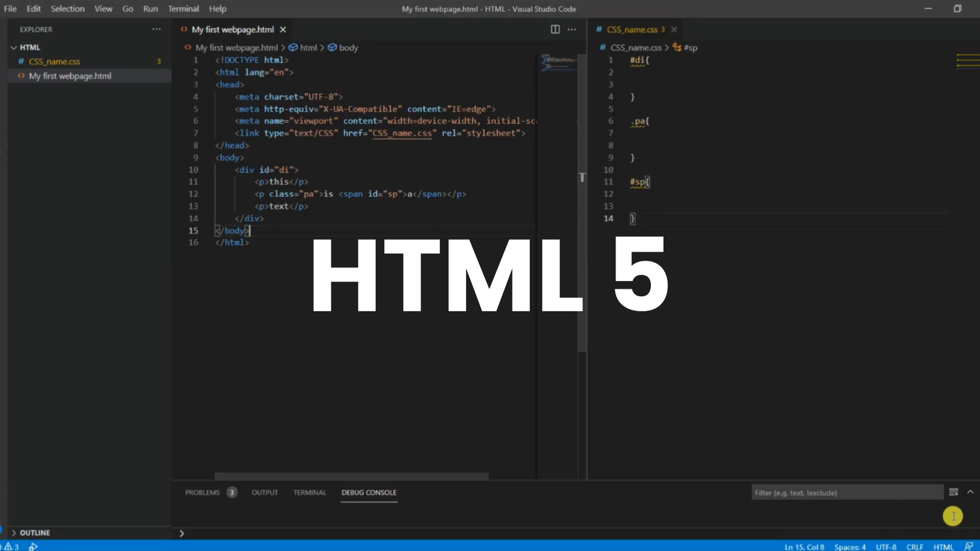Open the body breadcrumb dropdown
The image size is (980, 551).
(348, 47)
